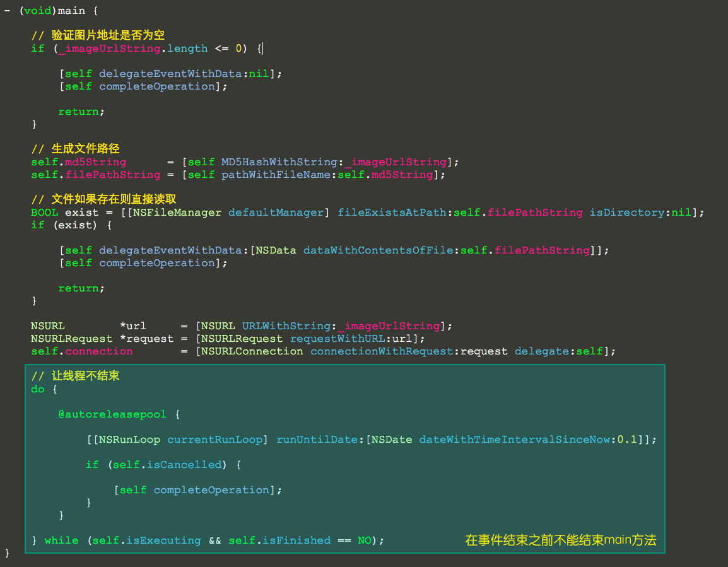Click "self.isCancelled" condition
728x567 pixels.
point(167,464)
